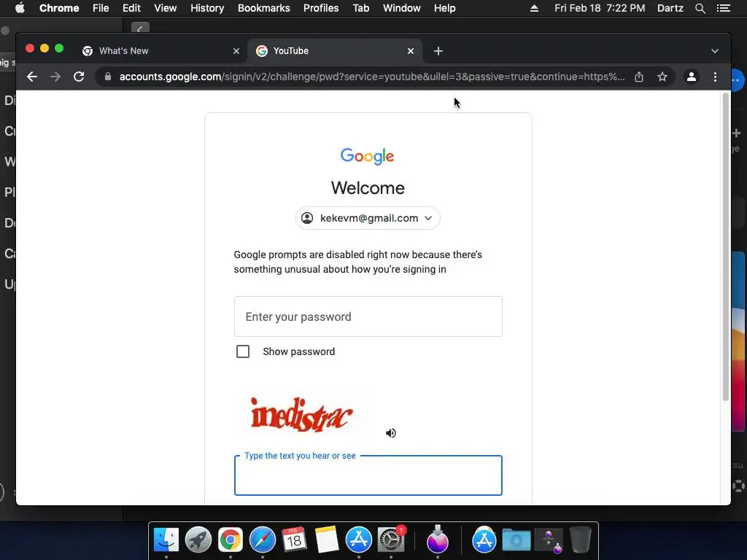
Task: Open Notes from the Dock
Action: (x=326, y=540)
